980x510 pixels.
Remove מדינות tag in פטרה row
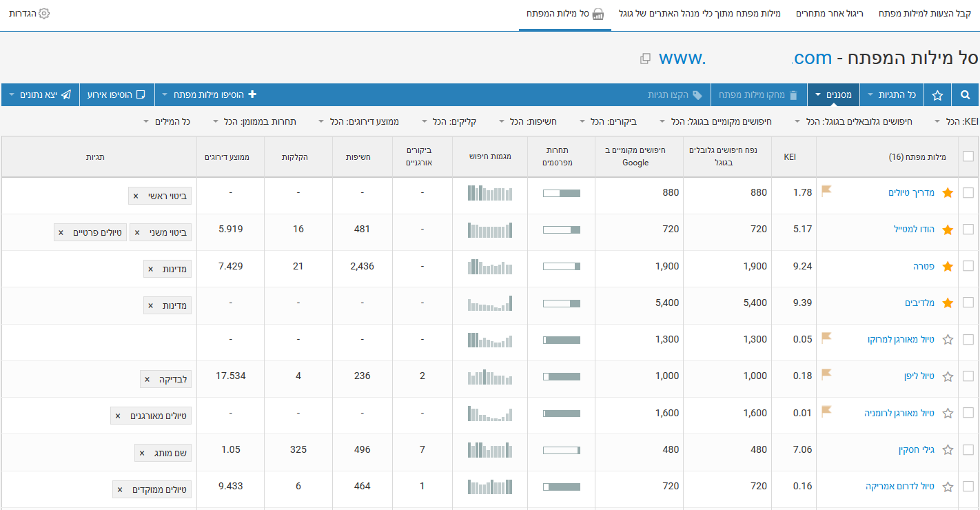pos(150,269)
